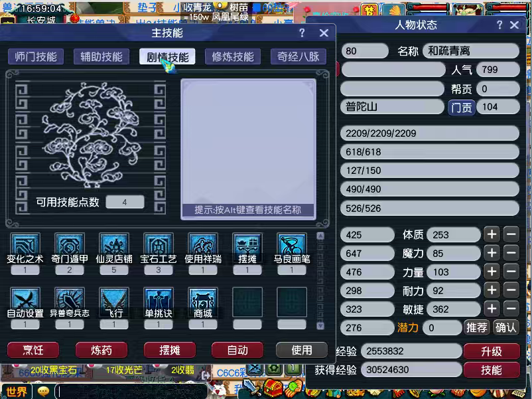The width and height of the screenshot is (532, 399).
Task: Increase 魔力 with plus button
Action: [492, 253]
